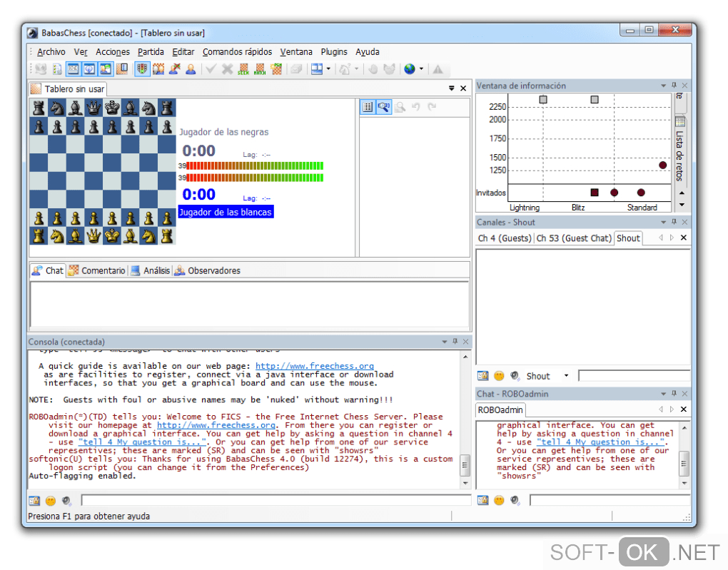Click the Match challenge toolbar icon

pyautogui.click(x=260, y=69)
